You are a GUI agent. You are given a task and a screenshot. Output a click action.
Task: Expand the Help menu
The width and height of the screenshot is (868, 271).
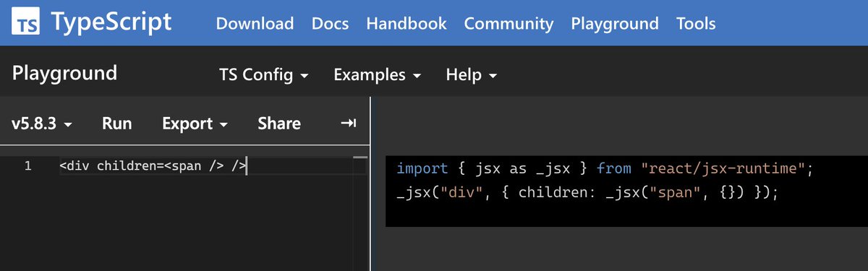472,74
